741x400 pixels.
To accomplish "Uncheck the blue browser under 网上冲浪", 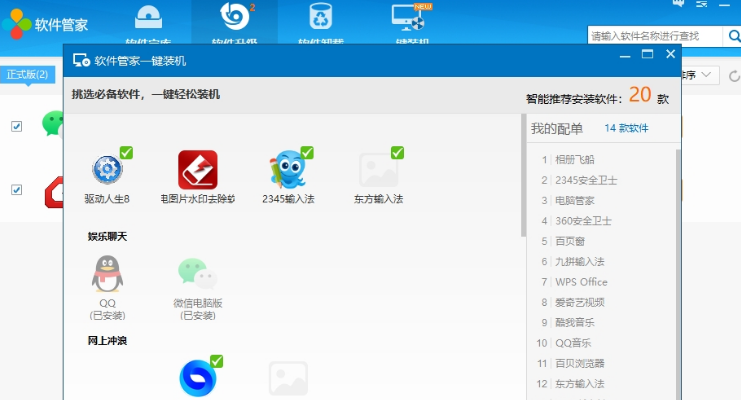I will (216, 361).
